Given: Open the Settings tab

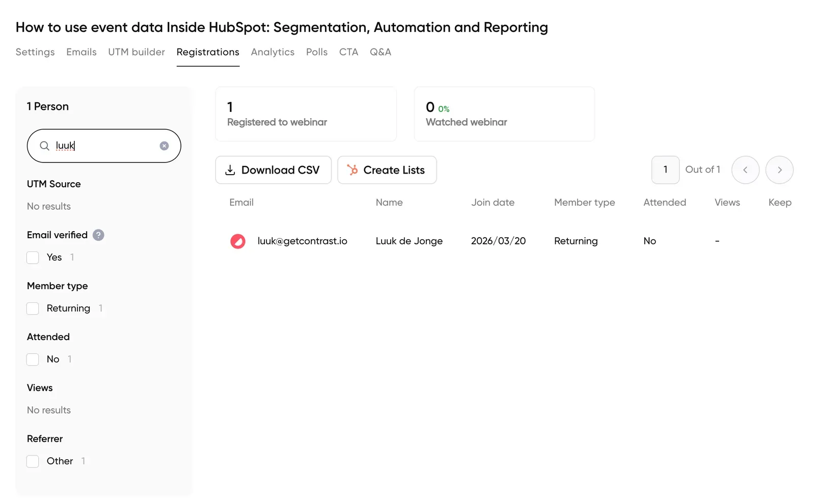Looking at the screenshot, I should 35,52.
